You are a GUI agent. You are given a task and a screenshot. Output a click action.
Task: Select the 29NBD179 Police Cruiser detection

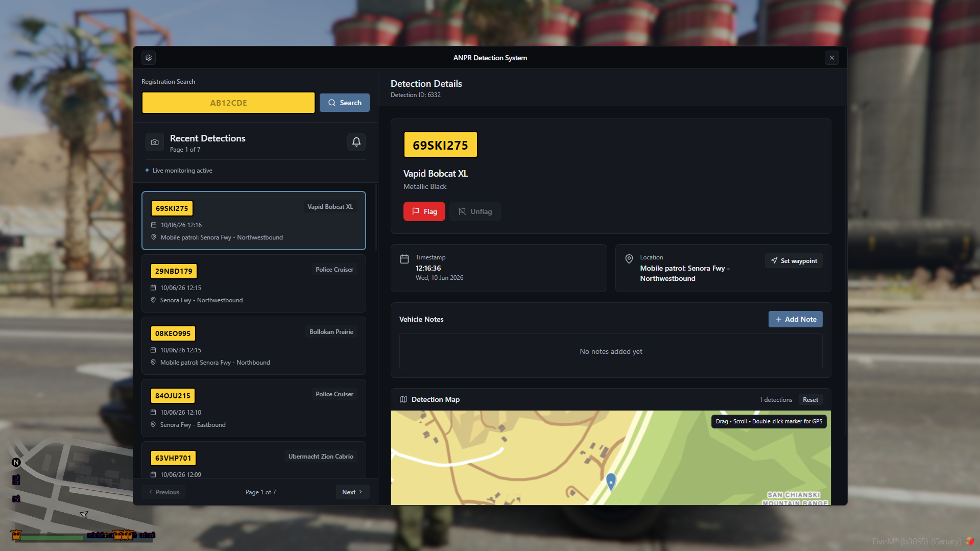(254, 283)
